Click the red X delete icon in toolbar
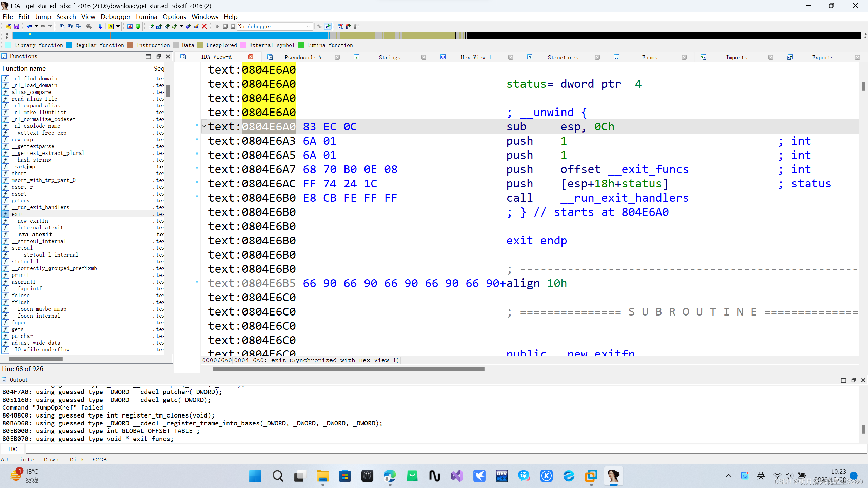 204,26
